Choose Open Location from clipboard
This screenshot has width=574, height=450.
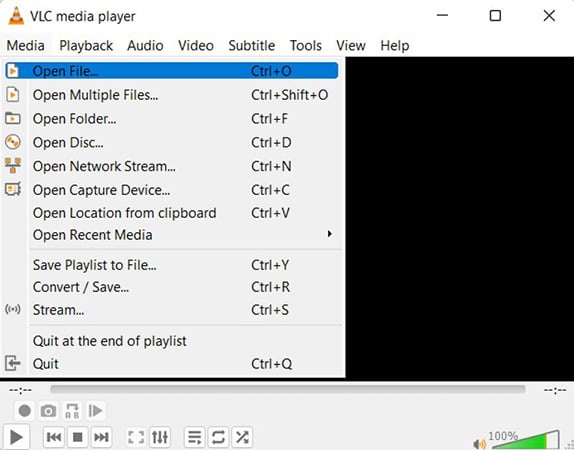tap(172, 213)
